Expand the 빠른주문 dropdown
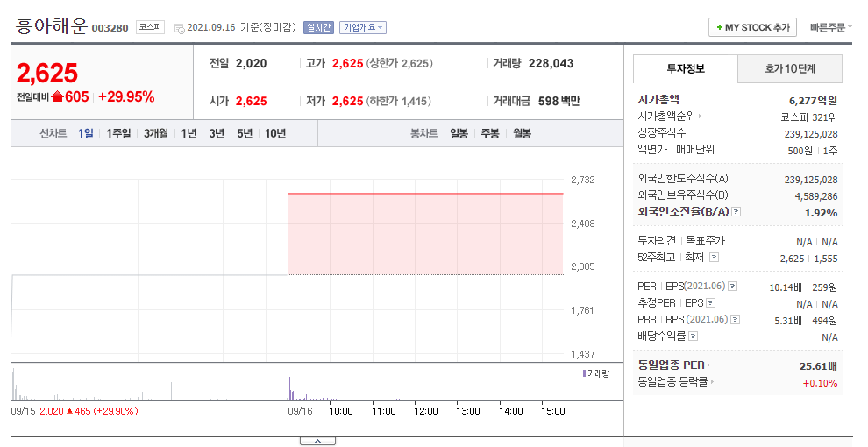The width and height of the screenshot is (868, 447). click(831, 27)
